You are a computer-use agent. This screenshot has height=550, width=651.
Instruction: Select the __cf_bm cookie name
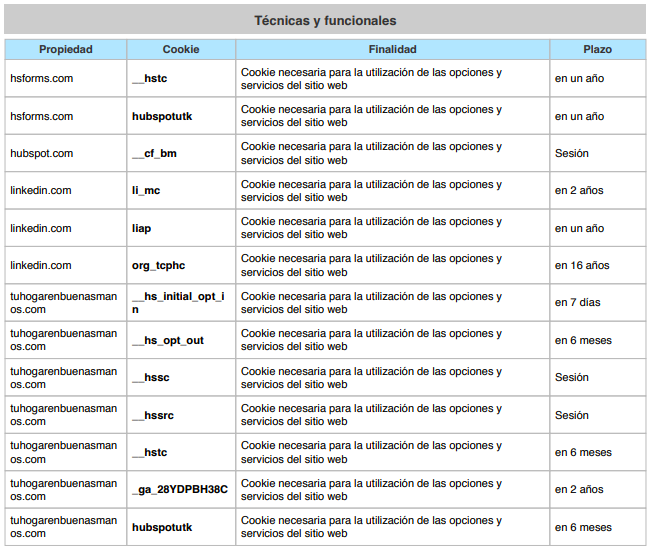pyautogui.click(x=154, y=154)
